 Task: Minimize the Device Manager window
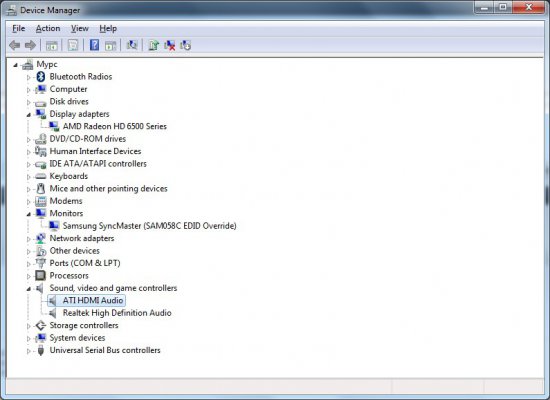[x=485, y=7]
